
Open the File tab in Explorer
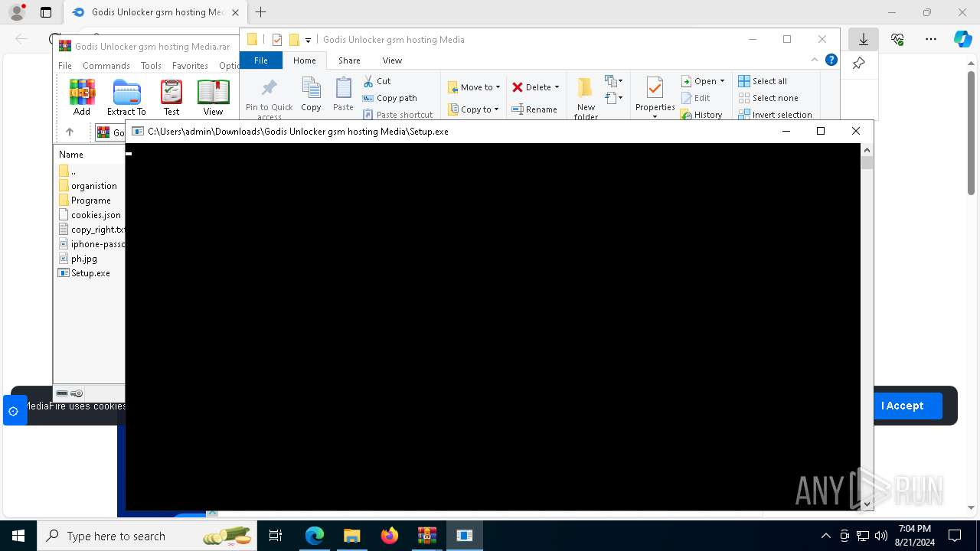point(261,60)
